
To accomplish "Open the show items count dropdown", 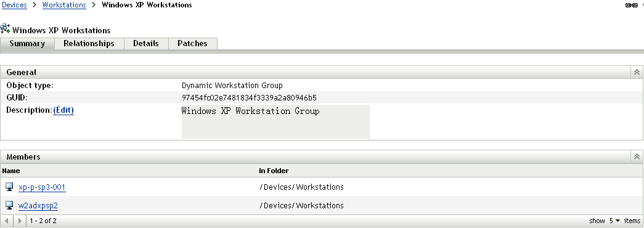I will pyautogui.click(x=615, y=221).
